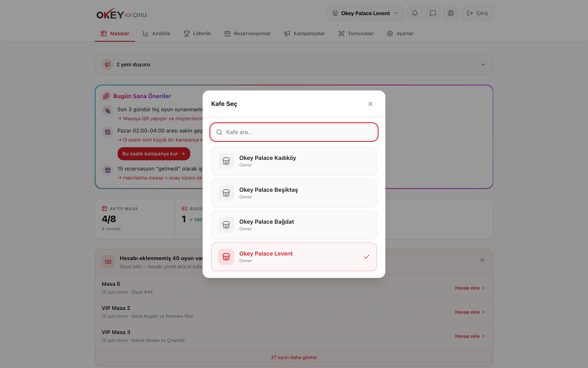Click the Kafe Seç dialog title
Viewport: 588px width, 368px height.
[x=224, y=104]
